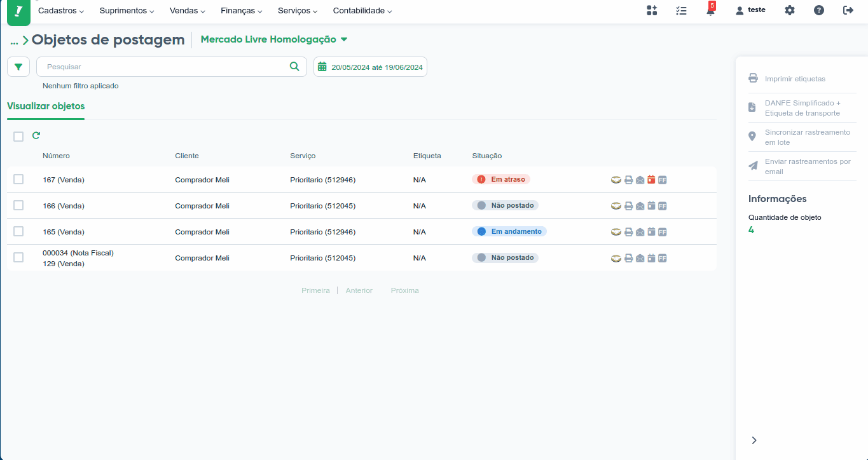This screenshot has width=868, height=460.
Task: Click the Em andamento status badge
Action: 509,231
